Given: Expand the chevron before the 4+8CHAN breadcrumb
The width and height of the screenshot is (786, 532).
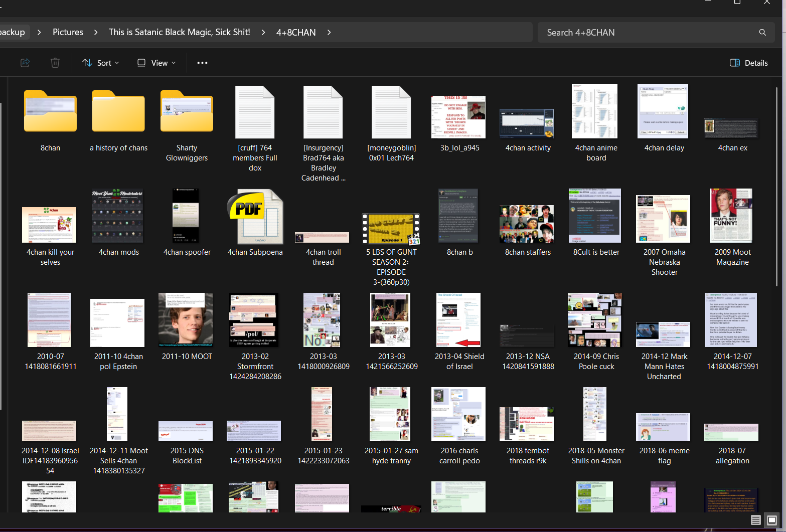Looking at the screenshot, I should click(x=263, y=32).
